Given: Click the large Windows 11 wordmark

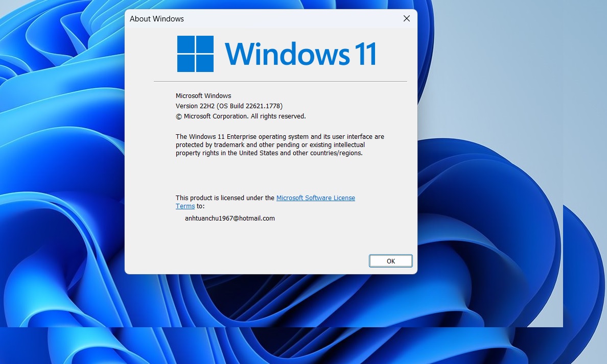Looking at the screenshot, I should coord(300,54).
